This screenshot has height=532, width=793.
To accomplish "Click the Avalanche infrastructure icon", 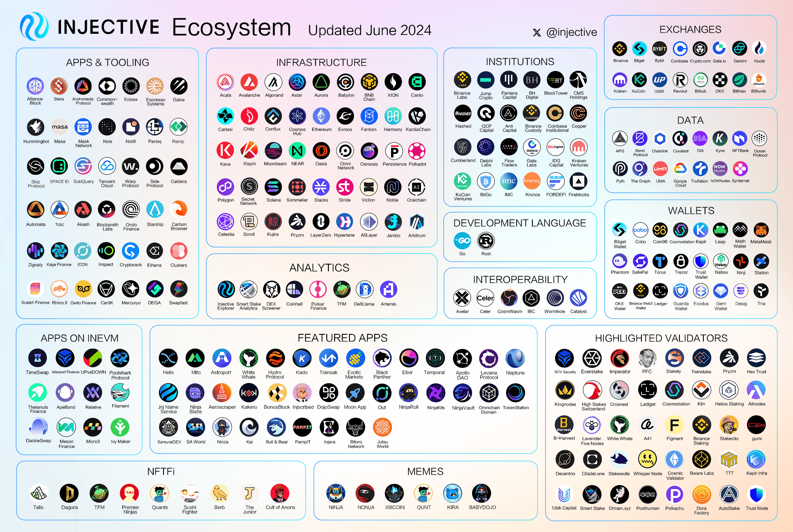I will point(249,82).
